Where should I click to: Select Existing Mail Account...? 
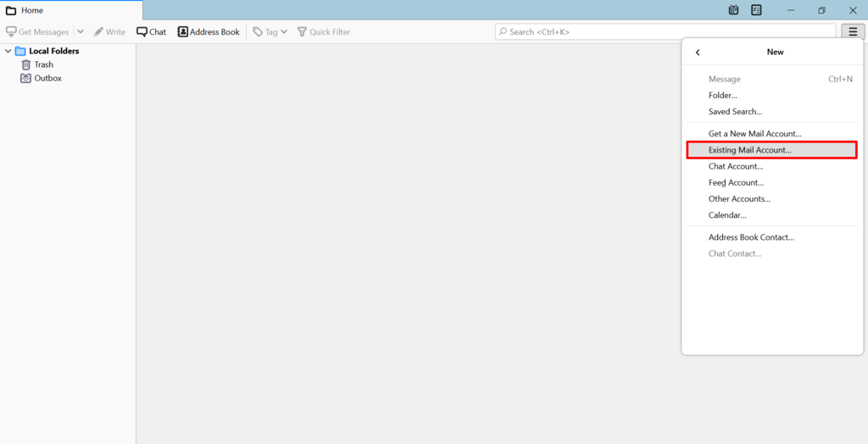click(772, 150)
